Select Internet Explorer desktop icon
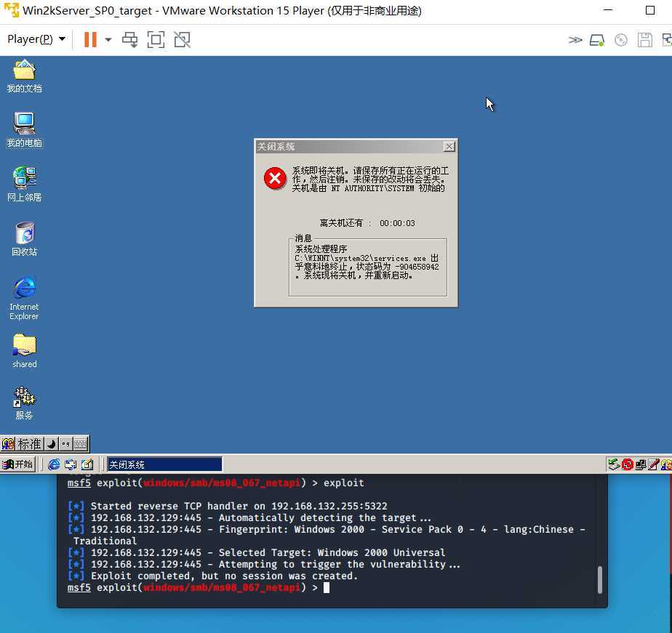Viewport: 672px width, 633px height. 24,298
